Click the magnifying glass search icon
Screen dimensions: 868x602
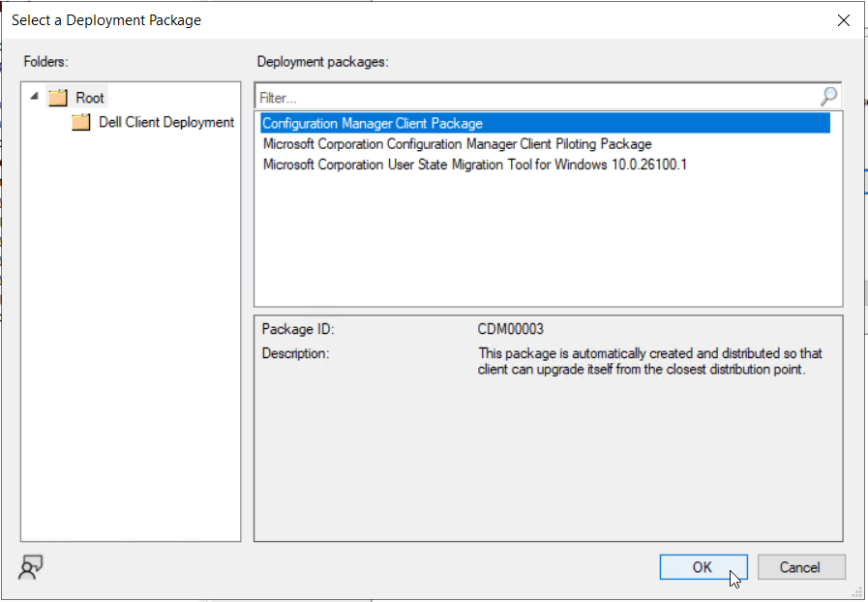(x=828, y=97)
